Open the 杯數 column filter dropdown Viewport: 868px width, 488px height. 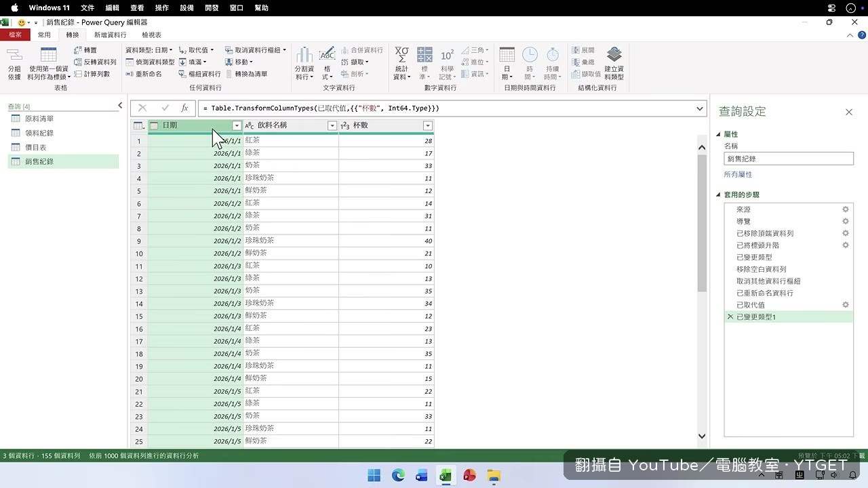(x=427, y=125)
